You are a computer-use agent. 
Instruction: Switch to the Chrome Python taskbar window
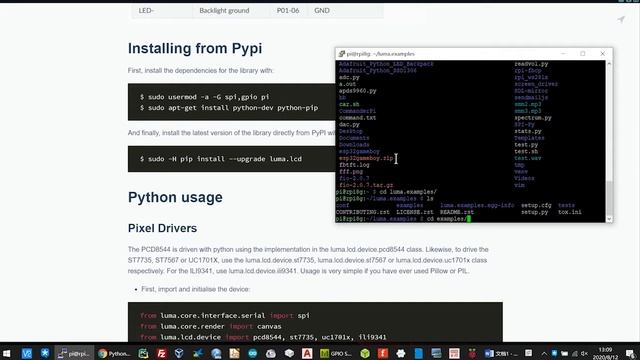pos(114,353)
